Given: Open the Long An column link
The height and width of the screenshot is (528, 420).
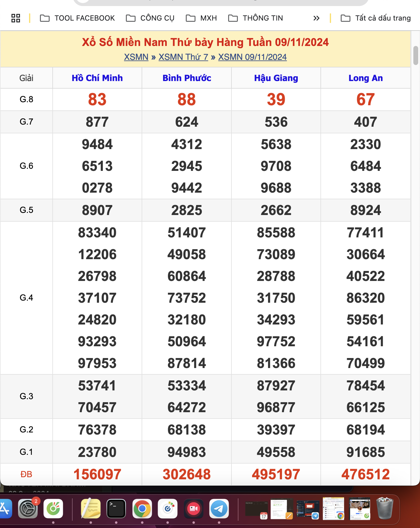Looking at the screenshot, I should click(x=366, y=78).
